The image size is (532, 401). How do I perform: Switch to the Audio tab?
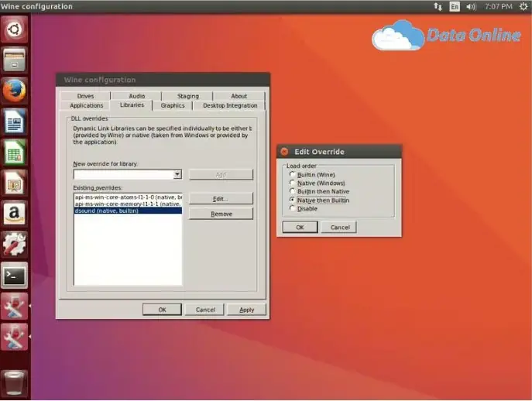pos(137,96)
